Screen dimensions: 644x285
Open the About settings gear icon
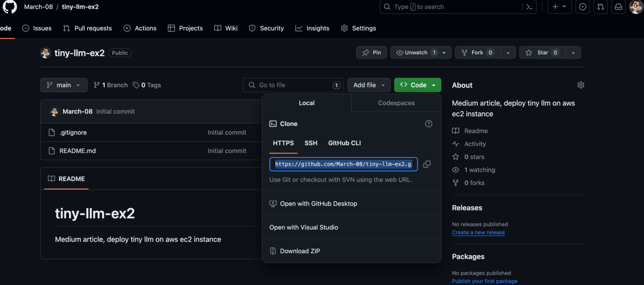tap(581, 85)
